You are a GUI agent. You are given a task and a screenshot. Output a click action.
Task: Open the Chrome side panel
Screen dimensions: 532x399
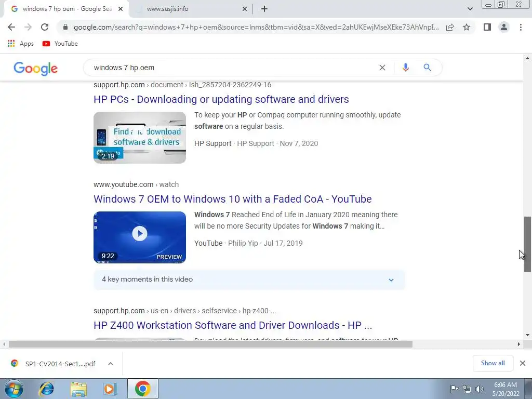487,27
